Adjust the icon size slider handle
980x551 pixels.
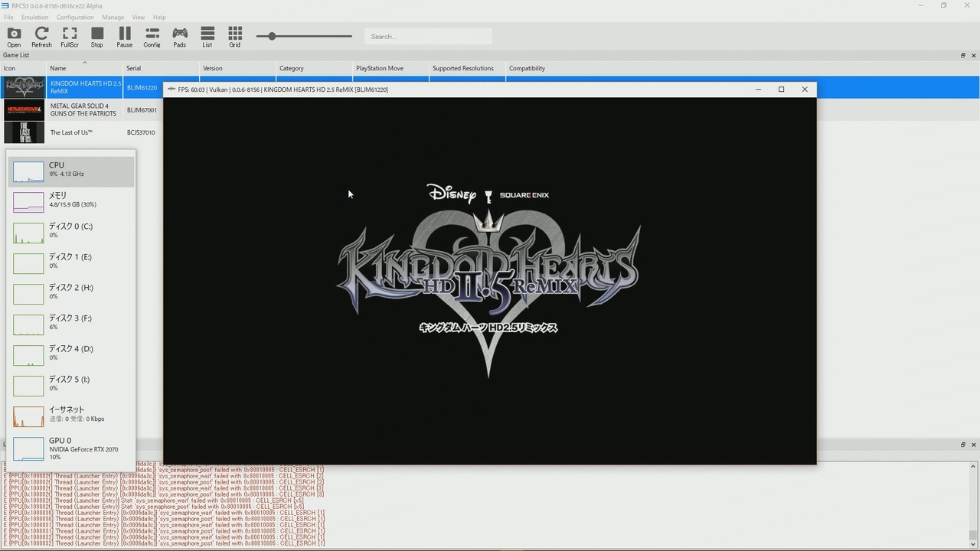(272, 36)
